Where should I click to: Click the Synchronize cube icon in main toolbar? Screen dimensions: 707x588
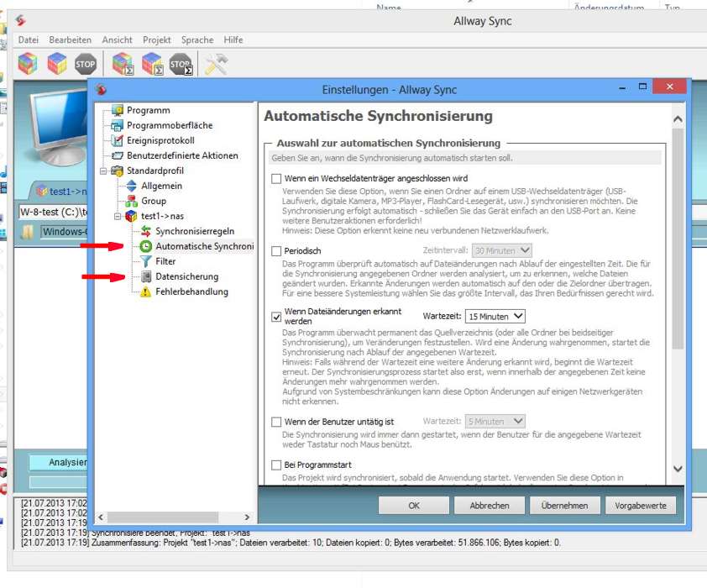[57, 64]
